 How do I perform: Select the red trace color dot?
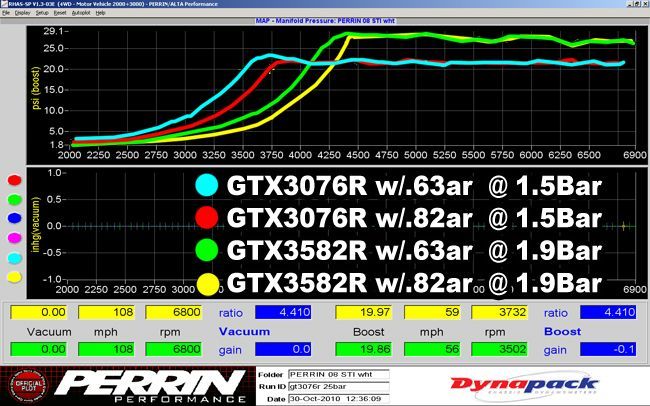(x=14, y=181)
